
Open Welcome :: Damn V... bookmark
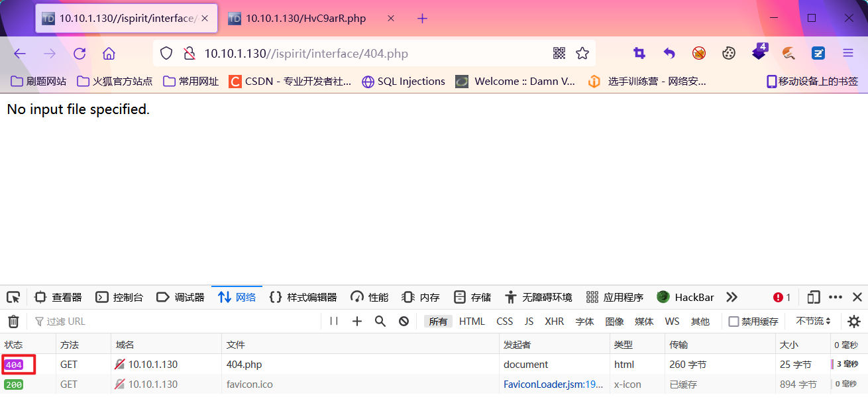(515, 82)
